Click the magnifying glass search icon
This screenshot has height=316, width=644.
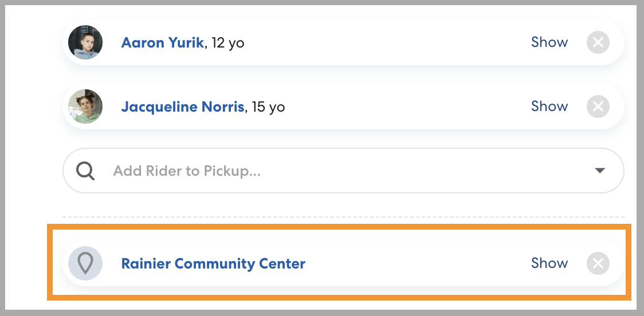point(85,171)
